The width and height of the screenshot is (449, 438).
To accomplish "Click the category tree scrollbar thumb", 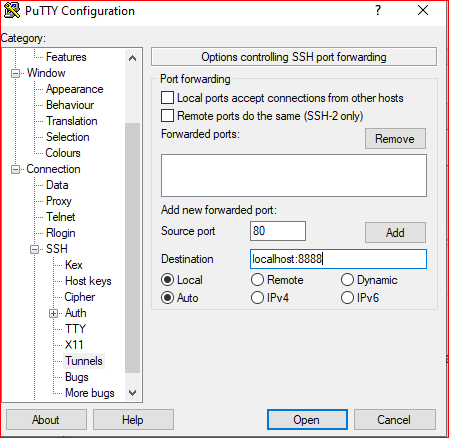I will pos(132,248).
